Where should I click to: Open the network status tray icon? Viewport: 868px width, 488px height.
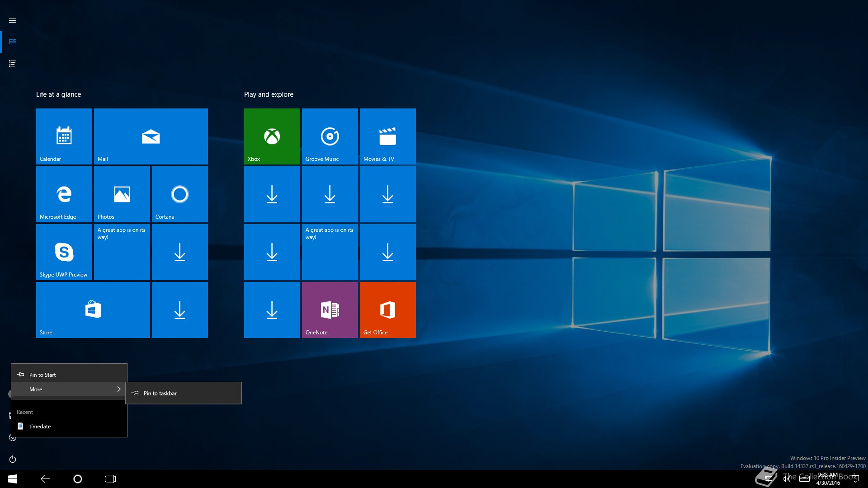[768, 479]
